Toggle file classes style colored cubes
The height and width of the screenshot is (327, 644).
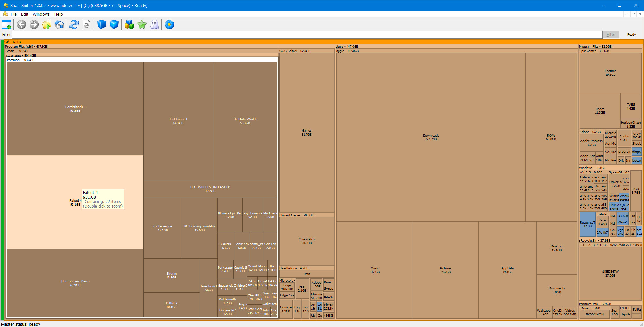point(129,25)
